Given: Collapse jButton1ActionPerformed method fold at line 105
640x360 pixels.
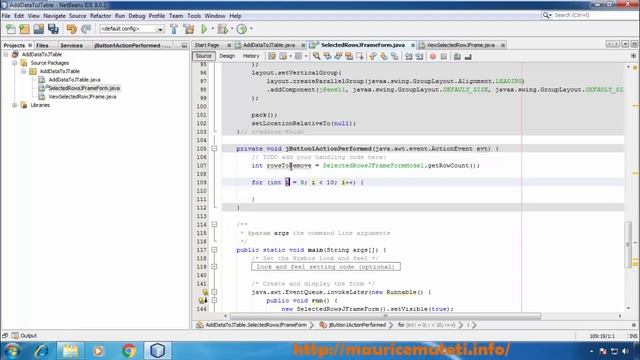Looking at the screenshot, I should pos(214,149).
